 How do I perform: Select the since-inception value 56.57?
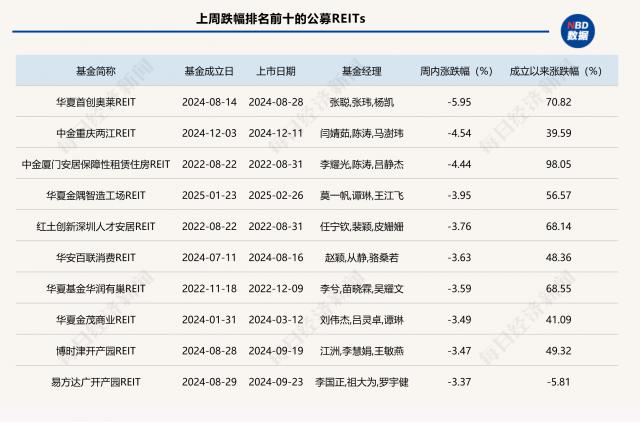(x=558, y=195)
